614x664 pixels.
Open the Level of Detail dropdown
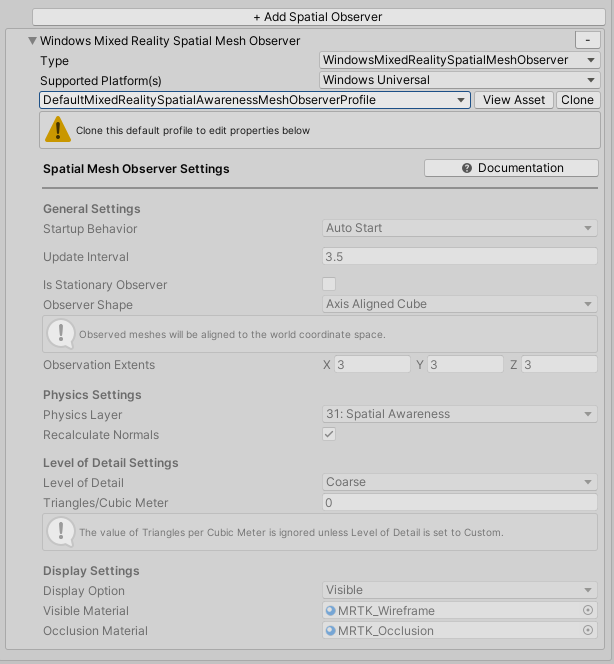[x=459, y=482]
